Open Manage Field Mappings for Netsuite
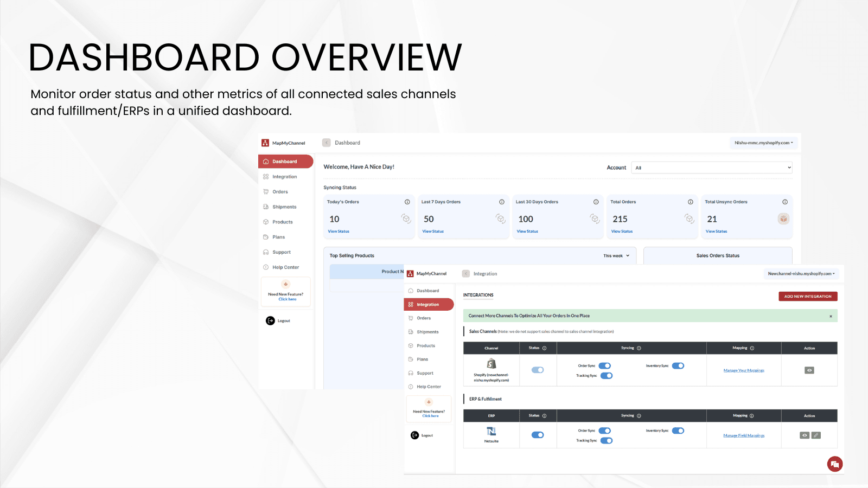This screenshot has height=488, width=868. (743, 435)
